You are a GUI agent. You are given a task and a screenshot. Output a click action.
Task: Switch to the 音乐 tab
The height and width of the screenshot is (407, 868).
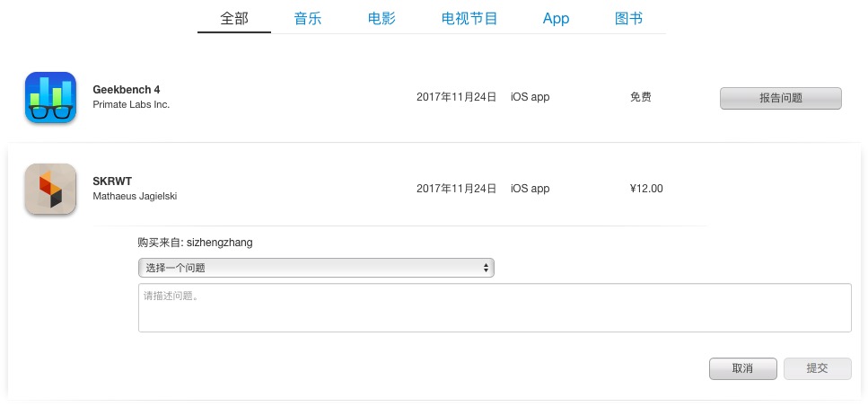tap(308, 19)
